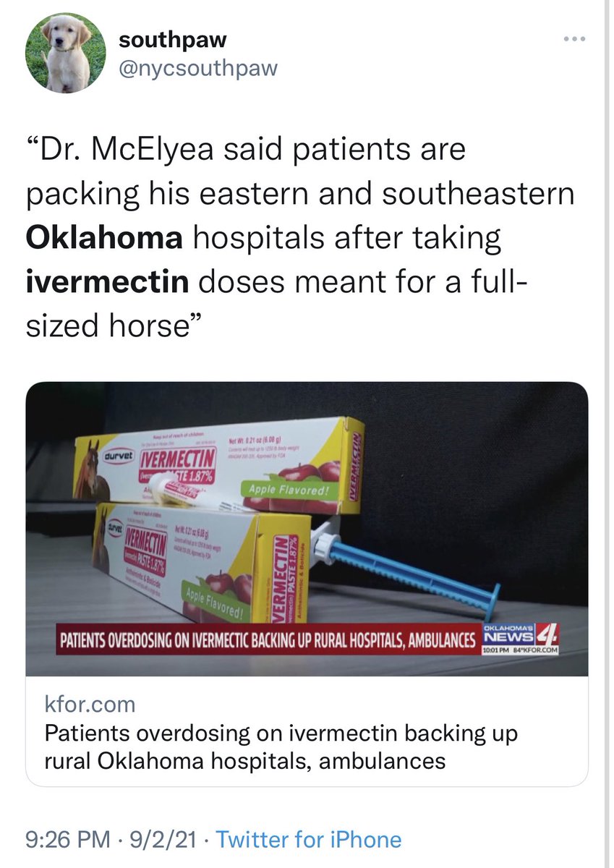Image resolution: width=614 pixels, height=868 pixels.
Task: Tap the Durvet logo on top box
Action: 117,459
